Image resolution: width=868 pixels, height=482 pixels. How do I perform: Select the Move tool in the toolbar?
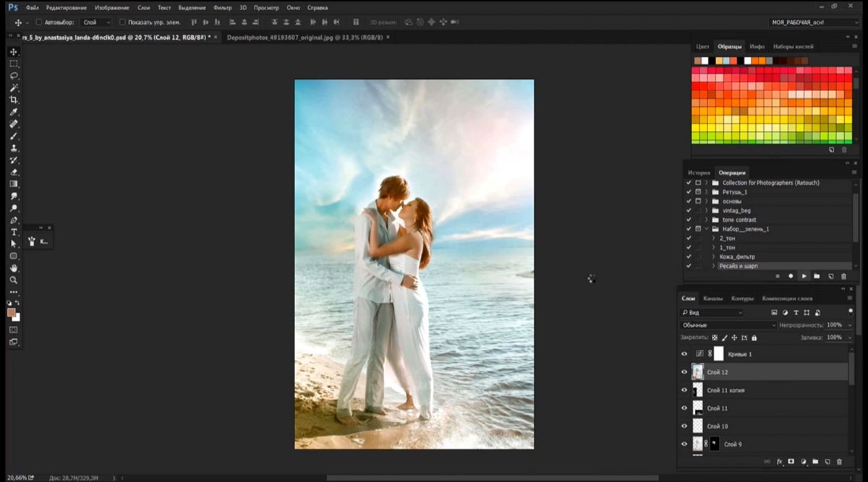click(x=14, y=52)
